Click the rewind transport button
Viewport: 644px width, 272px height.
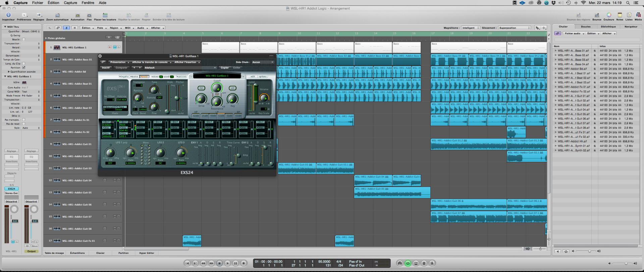pos(203,263)
